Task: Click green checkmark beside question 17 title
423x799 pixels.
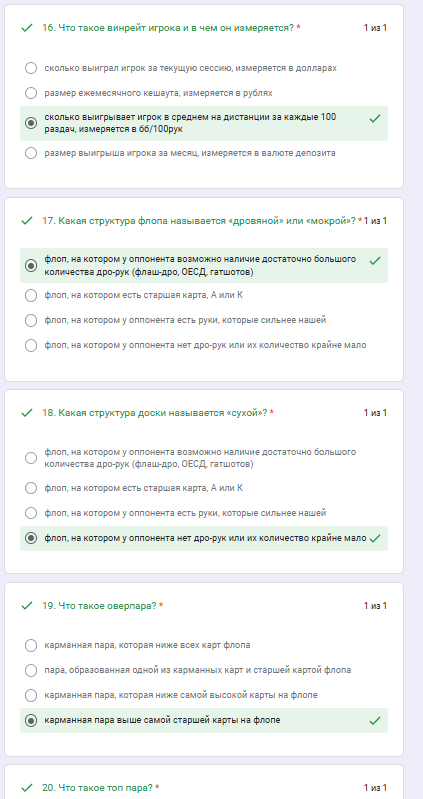Action: click(x=27, y=221)
